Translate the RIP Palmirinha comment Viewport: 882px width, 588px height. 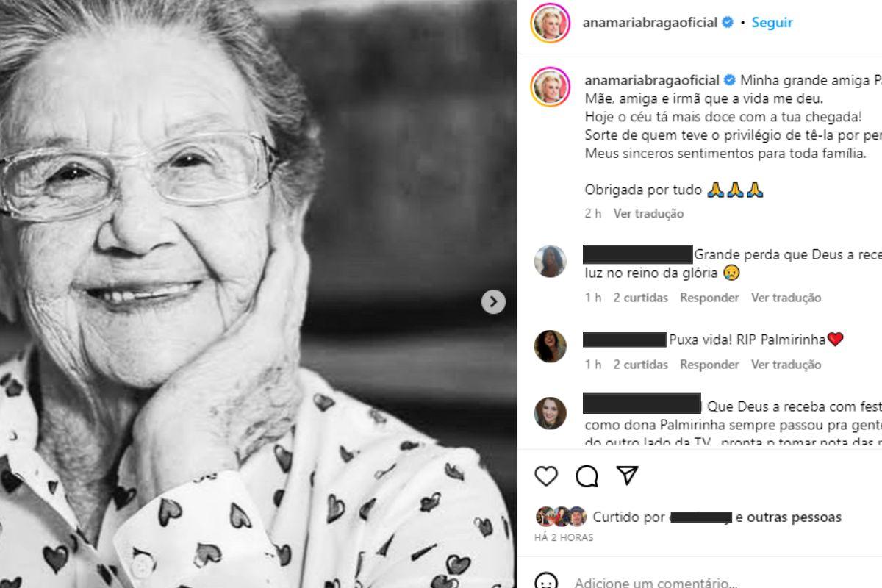tap(786, 365)
